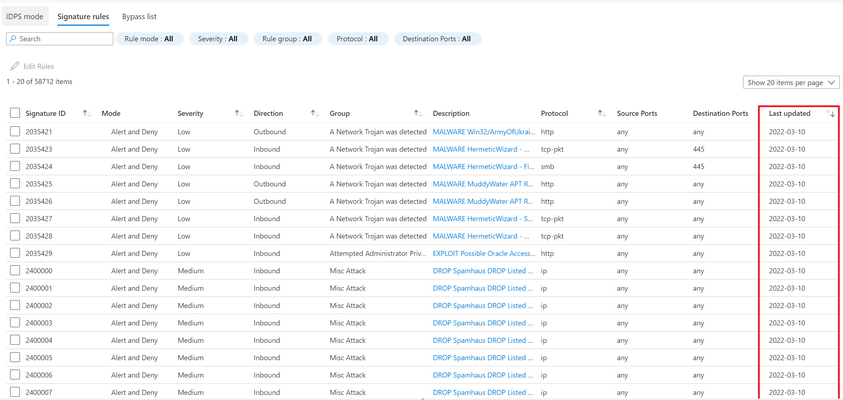Screen dimensions: 843x400
Task: Sort by Group column arrows
Action: pyautogui.click(x=418, y=113)
